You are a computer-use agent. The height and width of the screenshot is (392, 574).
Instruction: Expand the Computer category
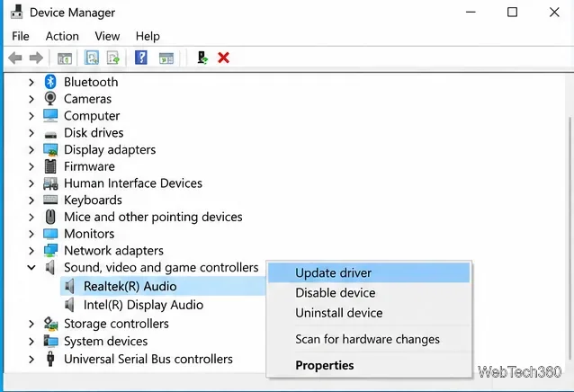pyautogui.click(x=31, y=116)
